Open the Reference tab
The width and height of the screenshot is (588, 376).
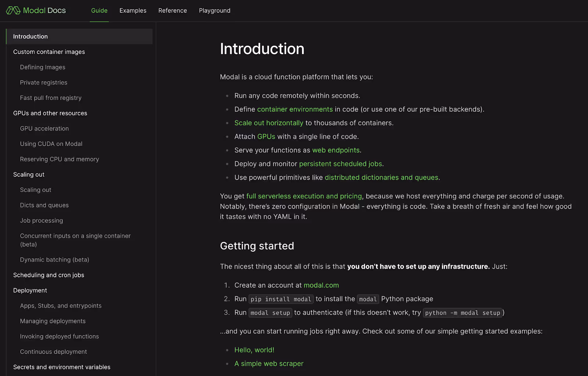[x=172, y=11]
